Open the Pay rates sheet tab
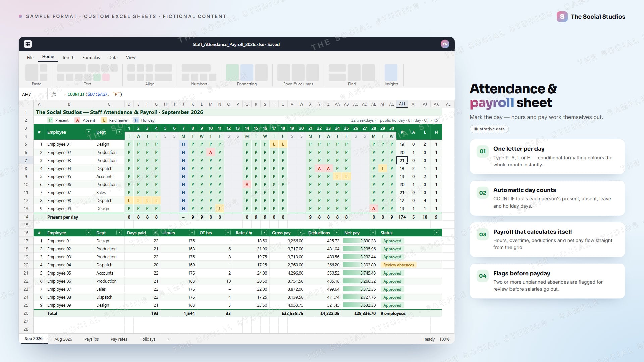 click(119, 339)
